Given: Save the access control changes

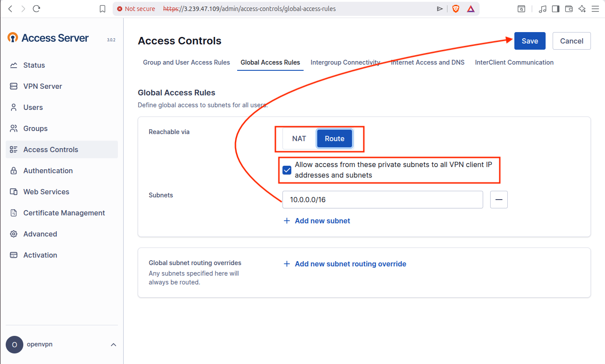Looking at the screenshot, I should (x=530, y=41).
